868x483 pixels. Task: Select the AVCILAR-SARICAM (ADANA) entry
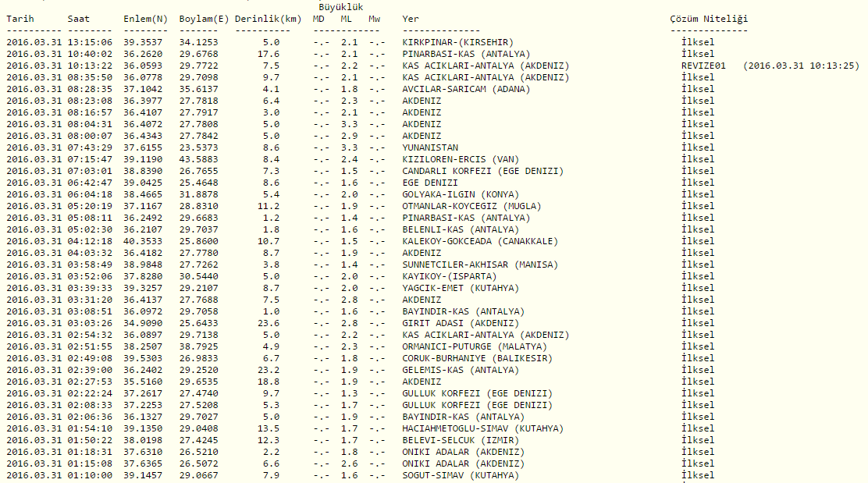(x=466, y=89)
